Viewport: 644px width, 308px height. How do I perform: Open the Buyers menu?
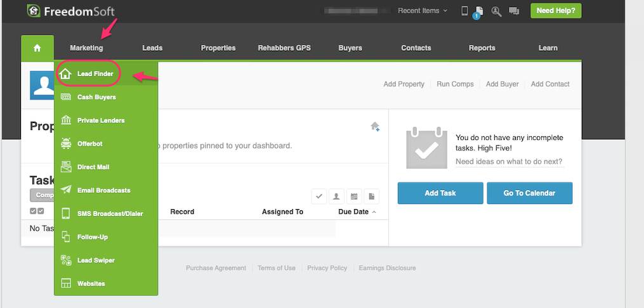tap(350, 48)
